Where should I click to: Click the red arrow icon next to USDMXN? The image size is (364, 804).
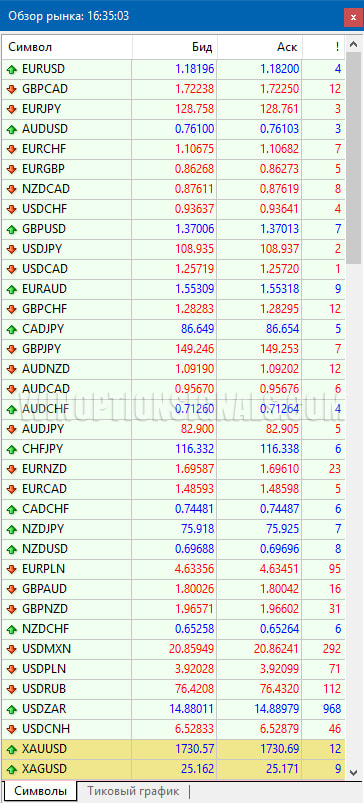[x=11, y=650]
